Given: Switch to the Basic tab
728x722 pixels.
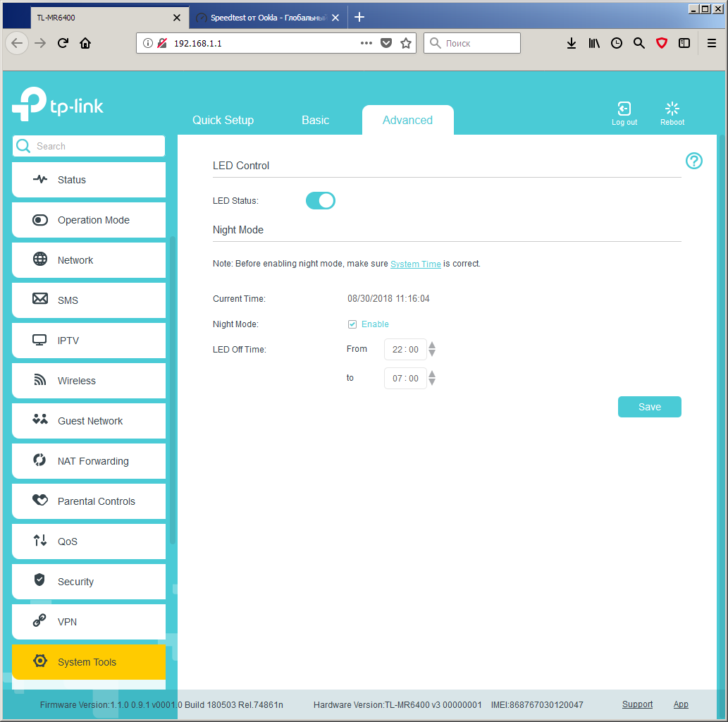Looking at the screenshot, I should (x=315, y=121).
